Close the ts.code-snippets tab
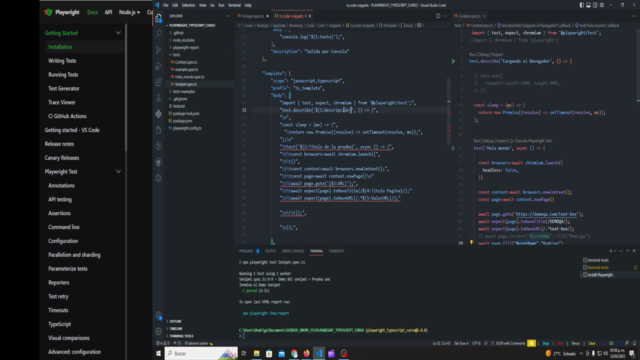The image size is (640, 360). [x=309, y=16]
